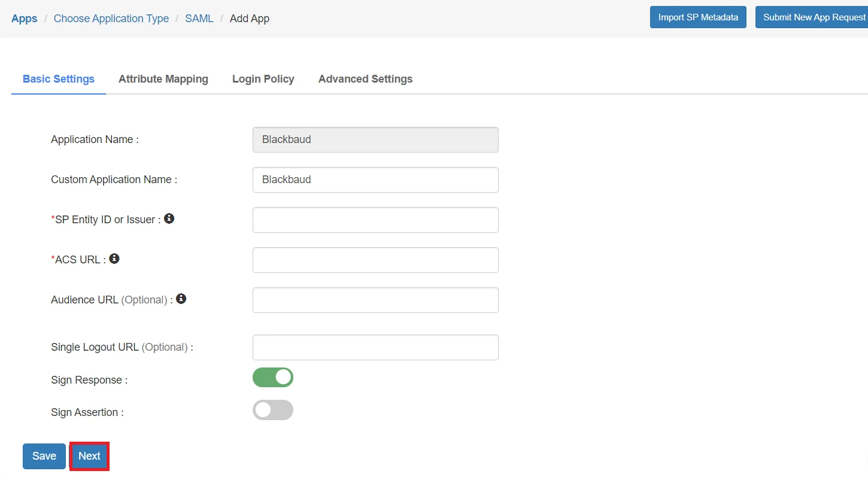
Task: Focus the SP Entity ID or Issuer field
Action: [x=375, y=220]
